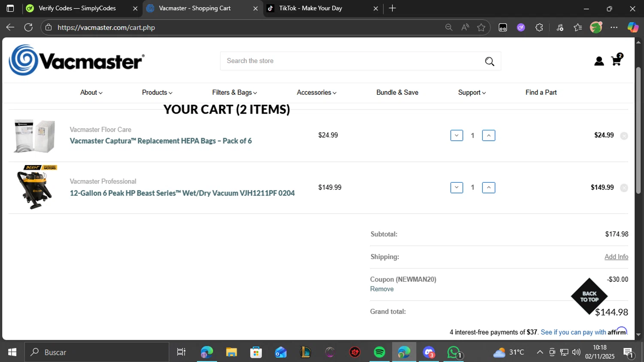Decrease quantity of Beast Series vacuum
This screenshot has height=362, width=644.
(x=456, y=187)
